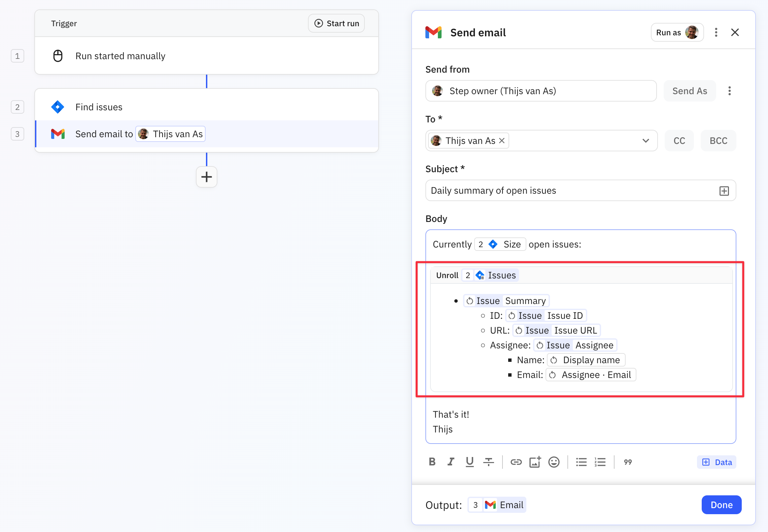768x532 pixels.
Task: Insert data into the Subject field
Action: pos(724,190)
